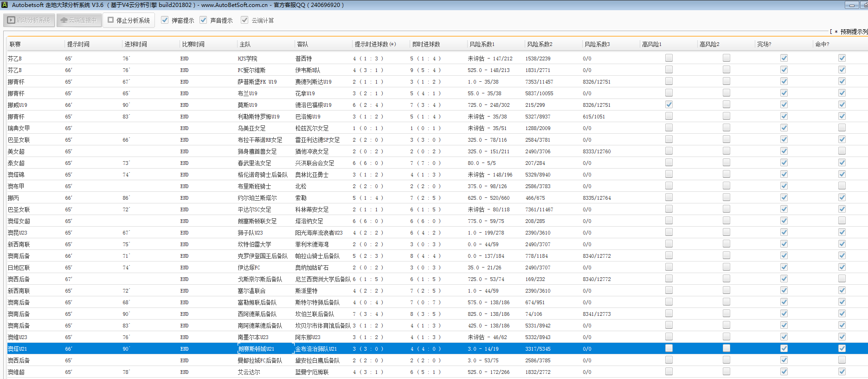Click the Autobetsoft app logo icon
Screen dimensions: 868x379
[5, 5]
